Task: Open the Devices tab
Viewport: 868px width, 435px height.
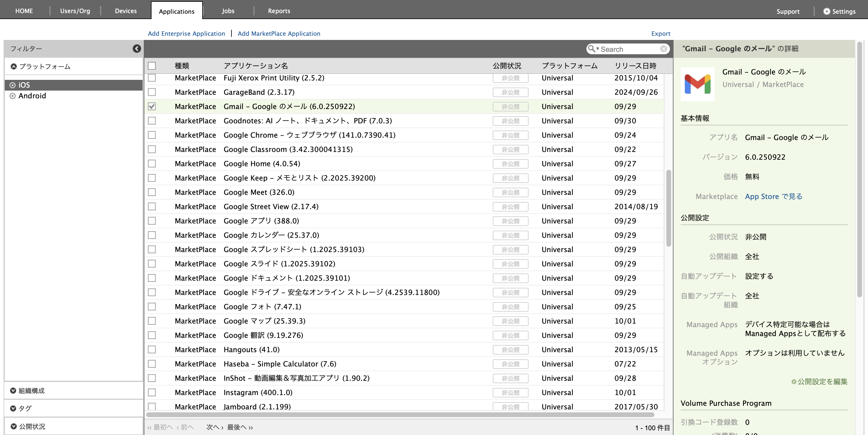Action: click(x=126, y=11)
